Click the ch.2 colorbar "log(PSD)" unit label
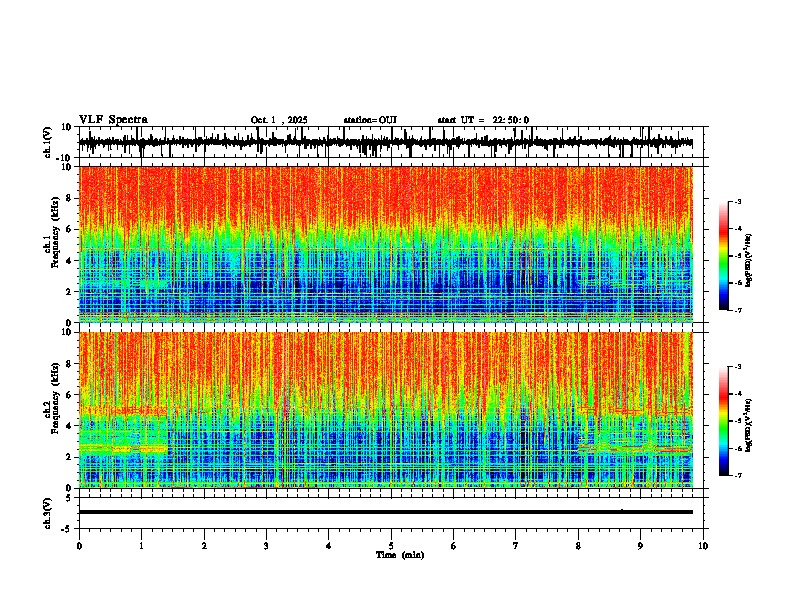This screenshot has height=612, width=792. (x=748, y=425)
